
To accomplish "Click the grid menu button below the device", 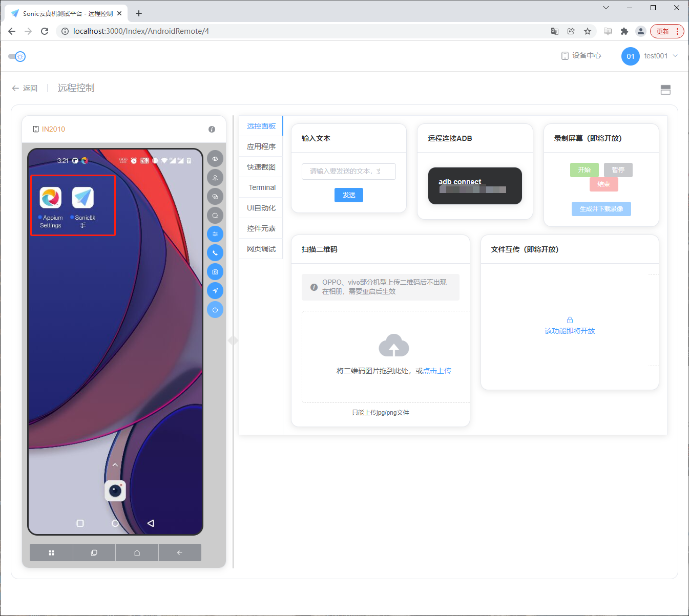I will pyautogui.click(x=51, y=553).
